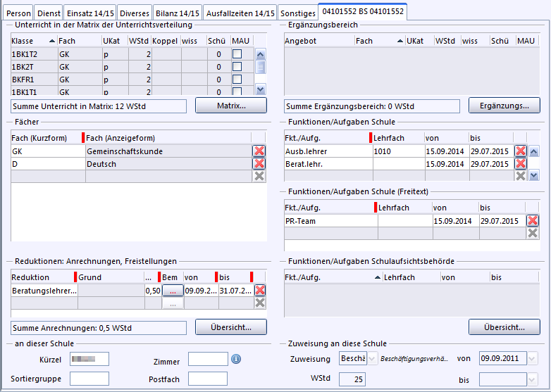This screenshot has height=392, width=551.
Task: Click the Sortiergruppe input field
Action: click(x=89, y=379)
